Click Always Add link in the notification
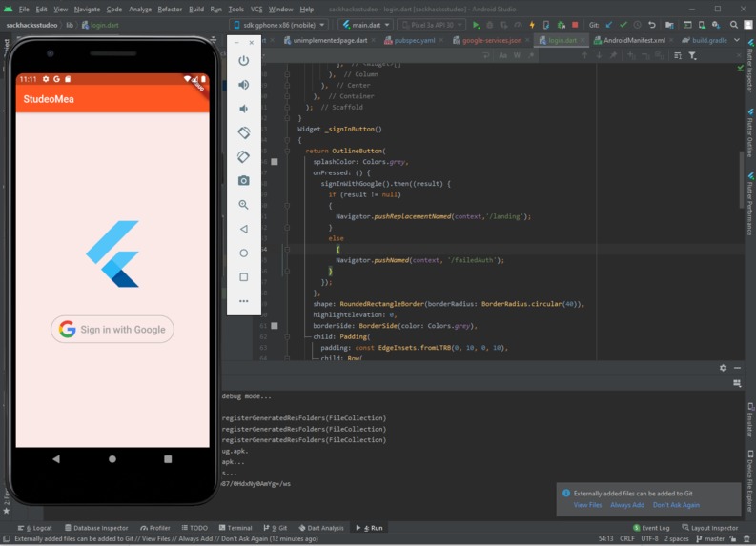 click(x=626, y=505)
